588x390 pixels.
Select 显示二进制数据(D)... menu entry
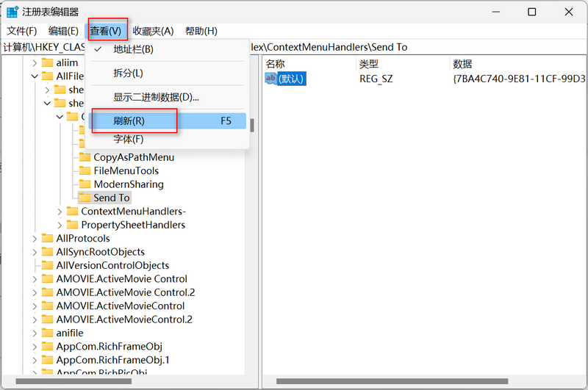click(x=156, y=97)
